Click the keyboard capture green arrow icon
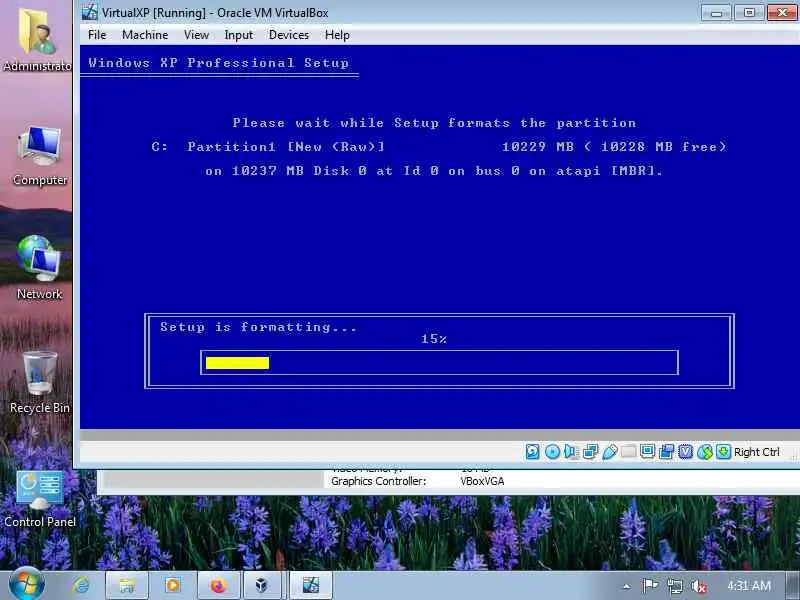Screen dimensions: 800x600 (723, 452)
